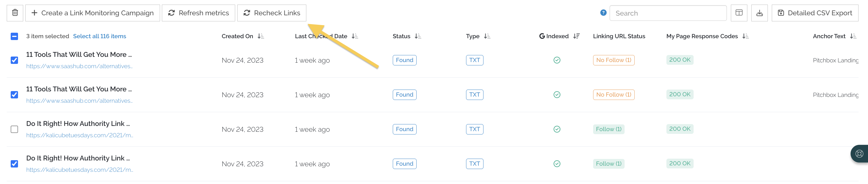
Task: Click the trash delete icon
Action: point(15,13)
